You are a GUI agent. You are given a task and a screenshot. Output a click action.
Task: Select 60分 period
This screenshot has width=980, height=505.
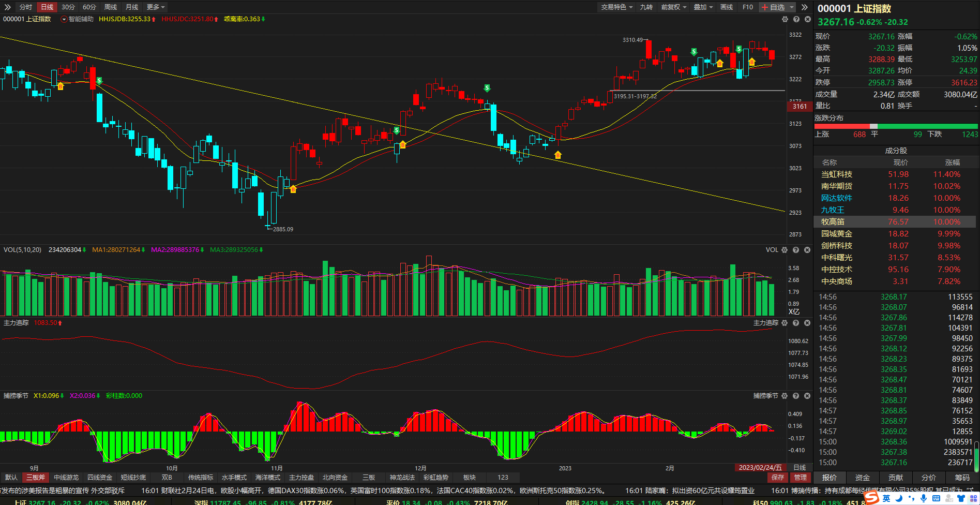tap(89, 7)
